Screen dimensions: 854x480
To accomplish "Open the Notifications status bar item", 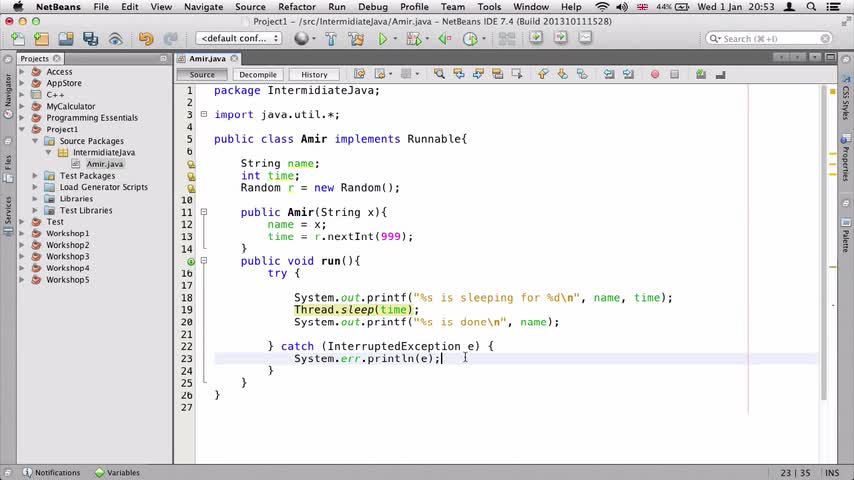I will [x=51, y=472].
